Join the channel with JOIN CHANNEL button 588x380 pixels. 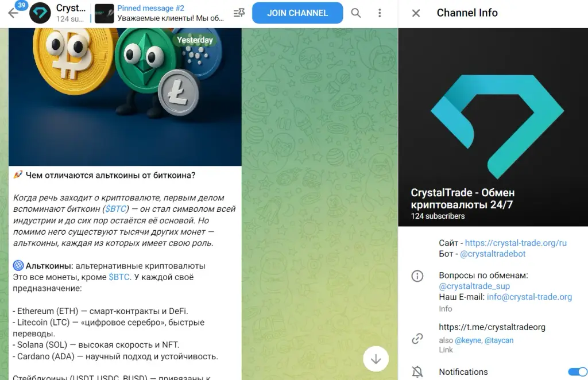point(297,13)
